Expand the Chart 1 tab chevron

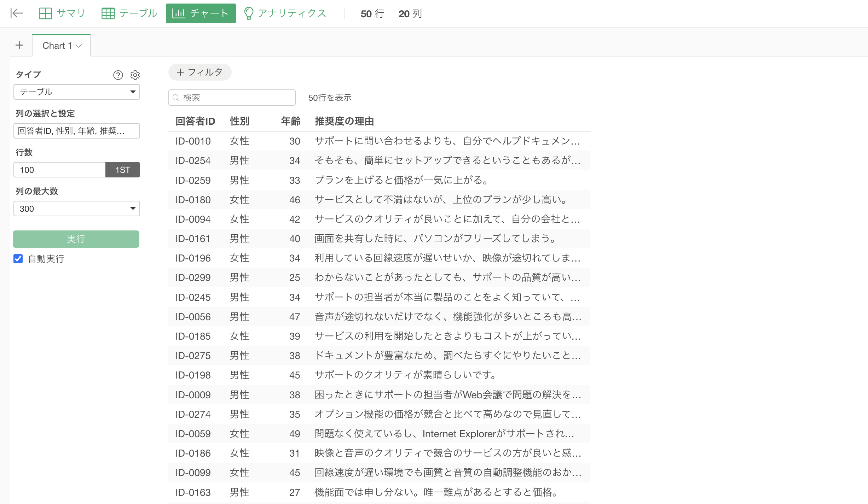79,46
